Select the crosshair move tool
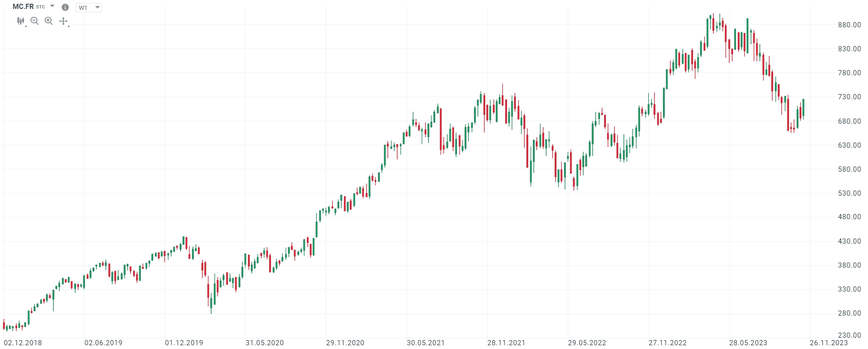 tap(63, 21)
